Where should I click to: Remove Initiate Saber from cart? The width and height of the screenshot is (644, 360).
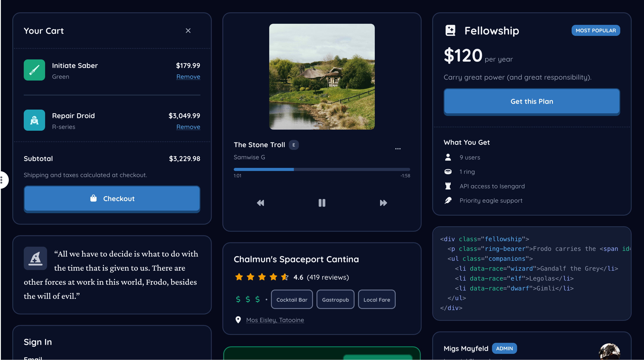[188, 77]
